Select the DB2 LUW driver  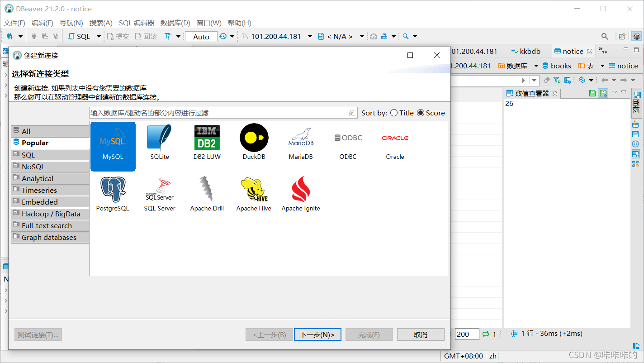pos(207,142)
